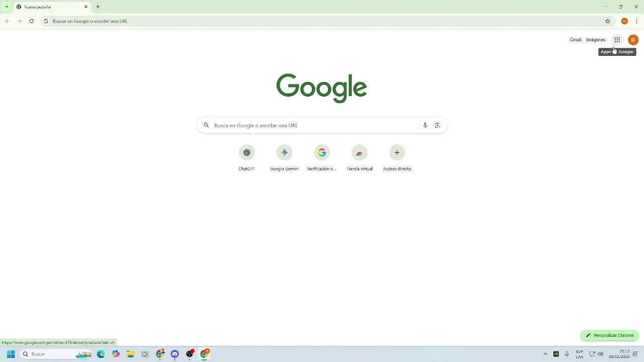Go forward to the next page
644x362 pixels.
click(19, 21)
